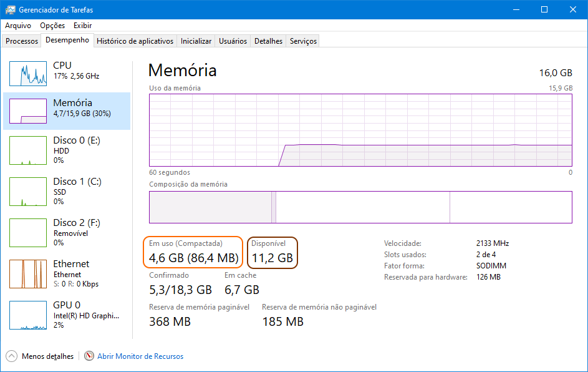Select GPU 0 Intel HD Graphics graph

coord(28,315)
